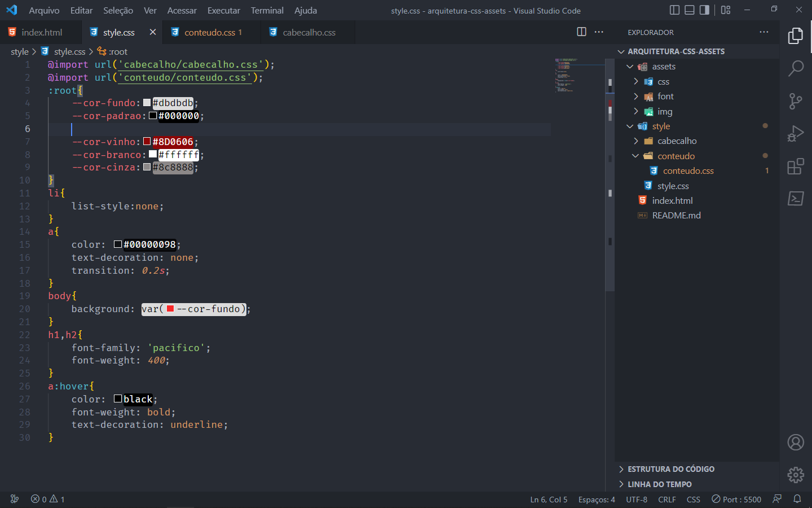Open the Explorer view in activity bar
The width and height of the screenshot is (812, 508).
[796, 36]
